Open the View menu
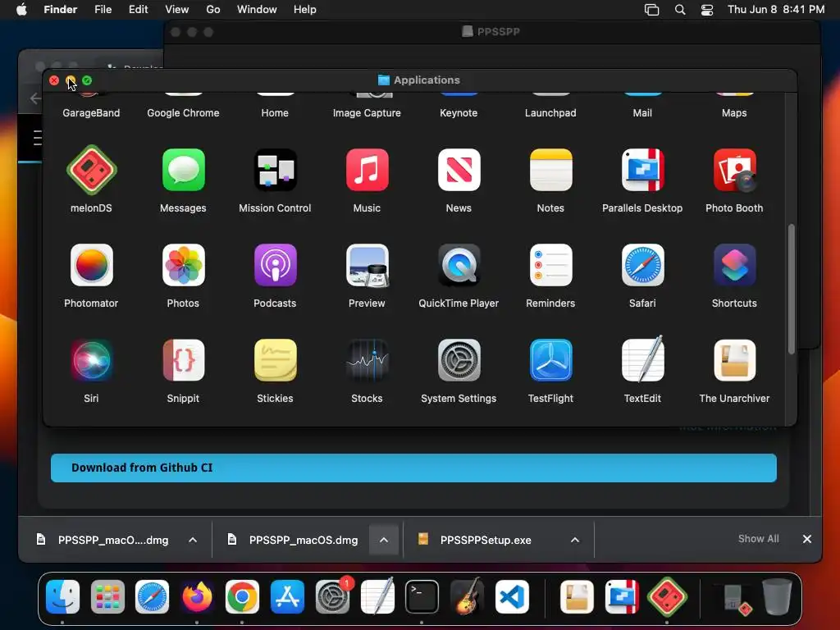This screenshot has width=840, height=630. click(177, 10)
